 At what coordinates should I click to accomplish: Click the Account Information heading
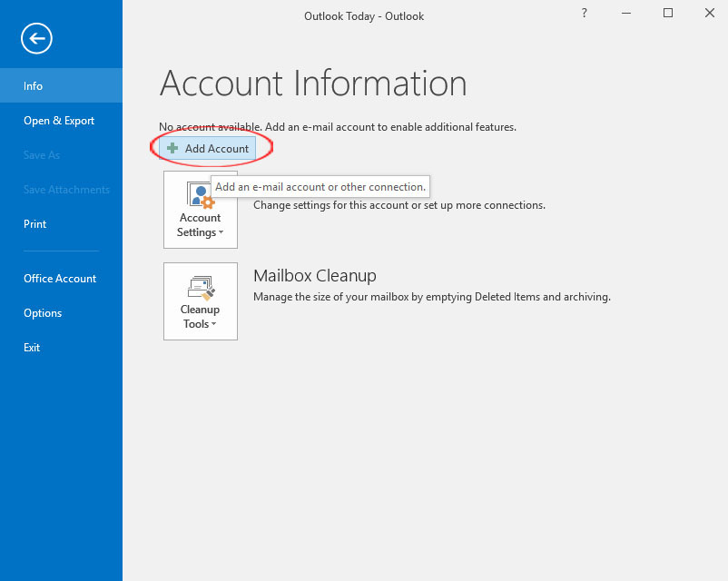coord(313,84)
